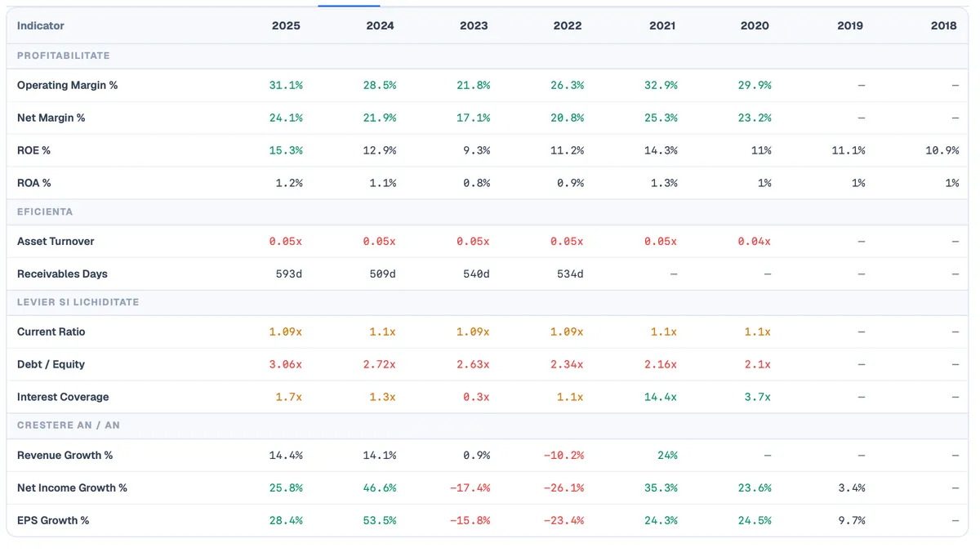Select the 53.5% EPS Growth value
This screenshot has height=552, width=980.
pos(380,520)
